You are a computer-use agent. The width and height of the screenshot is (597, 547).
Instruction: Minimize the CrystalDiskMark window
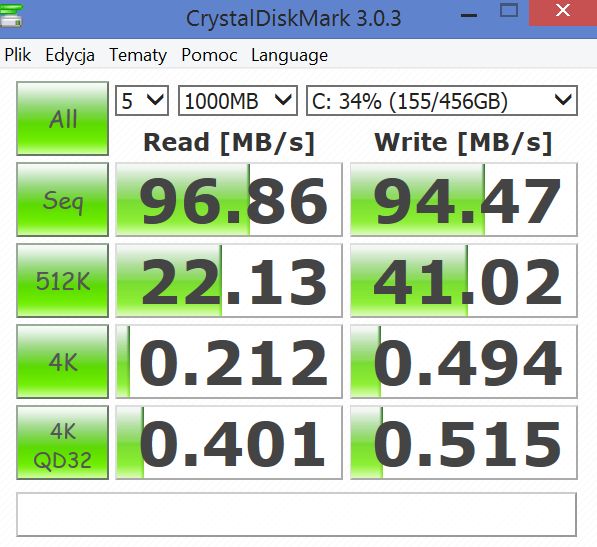(x=469, y=15)
